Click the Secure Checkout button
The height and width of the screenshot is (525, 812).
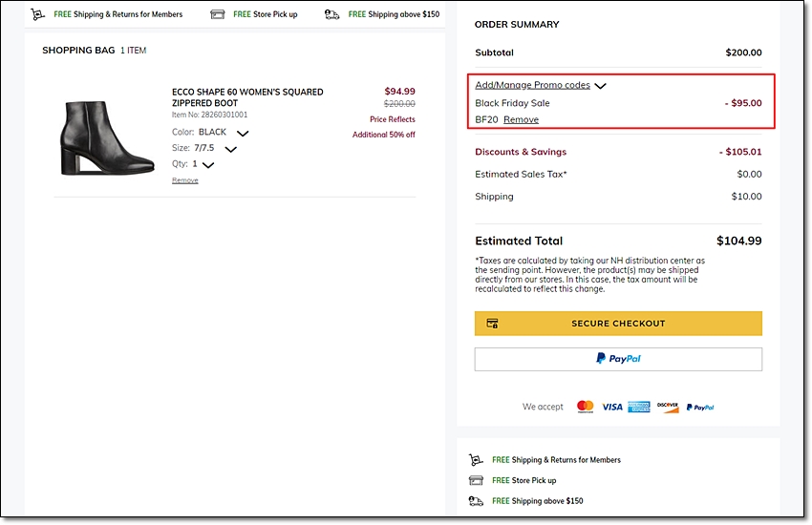pos(618,324)
